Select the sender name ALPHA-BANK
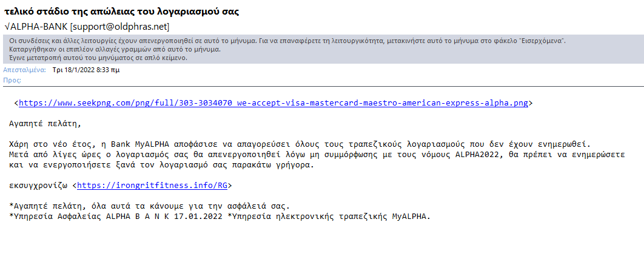 pos(39,27)
